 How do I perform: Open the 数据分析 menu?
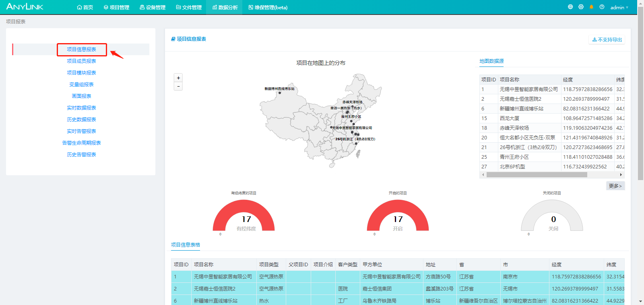tap(225, 7)
